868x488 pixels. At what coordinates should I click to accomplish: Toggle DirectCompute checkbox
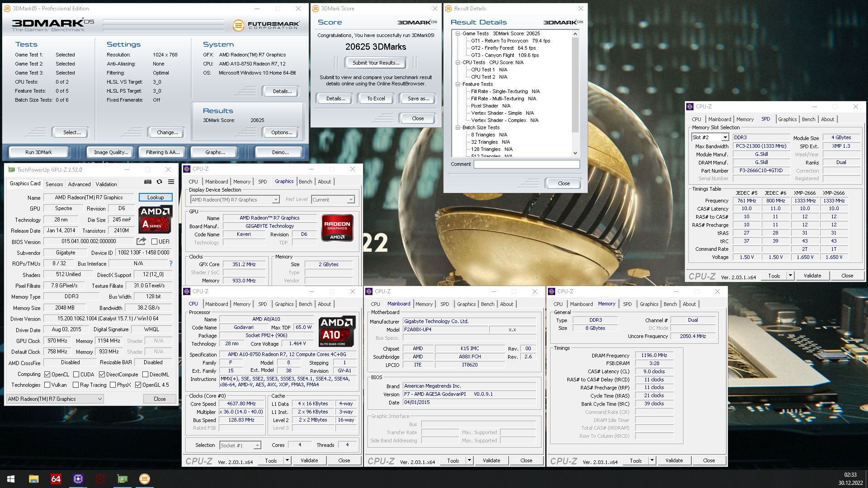click(x=102, y=375)
